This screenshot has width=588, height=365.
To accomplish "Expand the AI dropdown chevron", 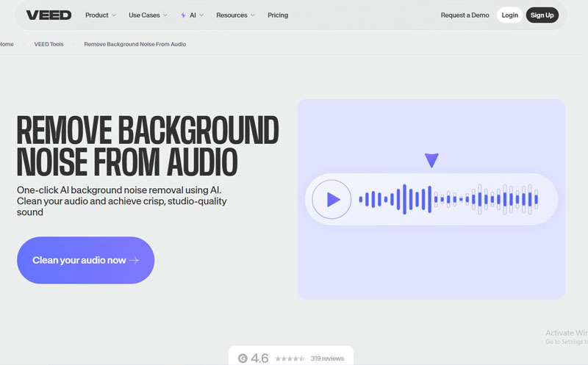I will tap(201, 15).
